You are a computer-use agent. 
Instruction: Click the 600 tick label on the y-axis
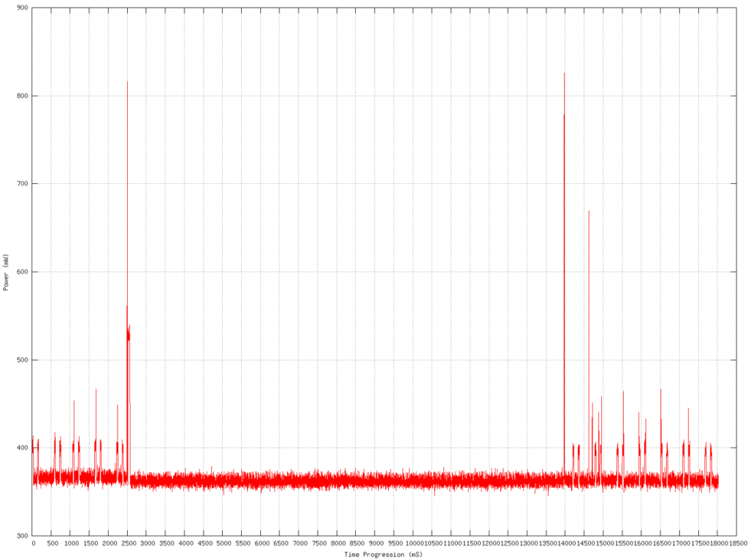pyautogui.click(x=22, y=272)
